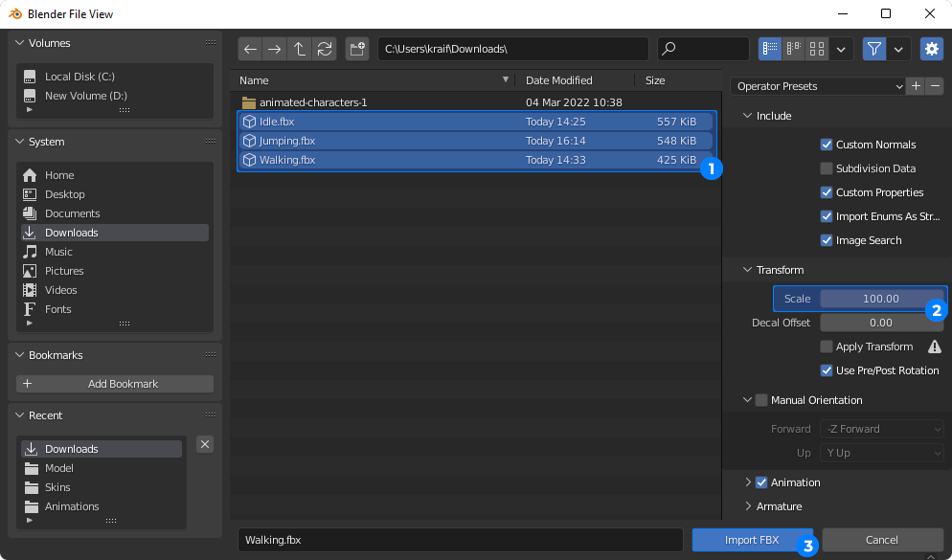
Task: Open Operator Presets dropdown
Action: click(x=818, y=86)
